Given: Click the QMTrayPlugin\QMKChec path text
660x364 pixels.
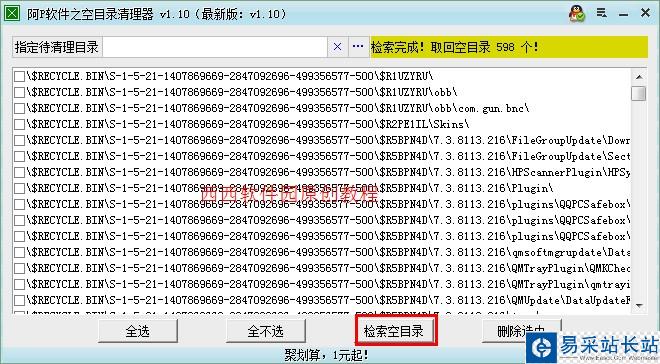Looking at the screenshot, I should point(328,268).
